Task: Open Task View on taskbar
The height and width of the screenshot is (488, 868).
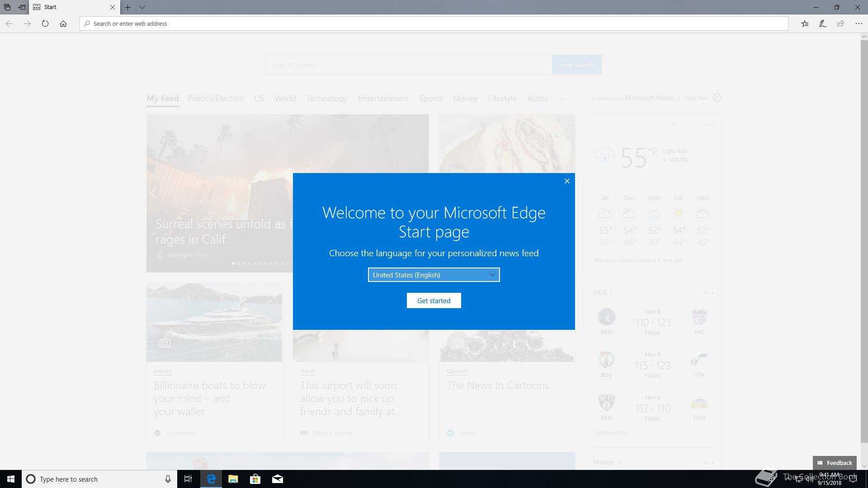Action: pos(188,479)
